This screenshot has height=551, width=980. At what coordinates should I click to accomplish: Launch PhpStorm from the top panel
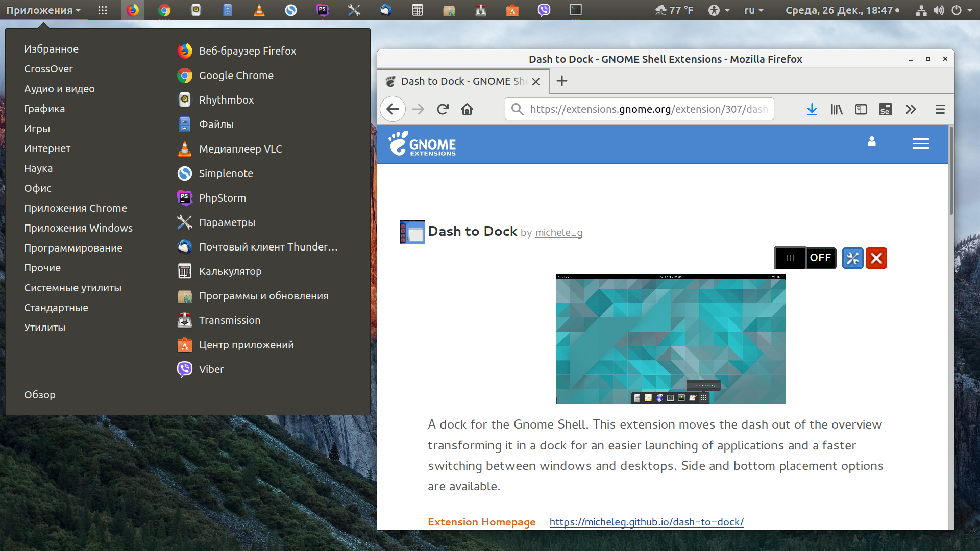(323, 10)
